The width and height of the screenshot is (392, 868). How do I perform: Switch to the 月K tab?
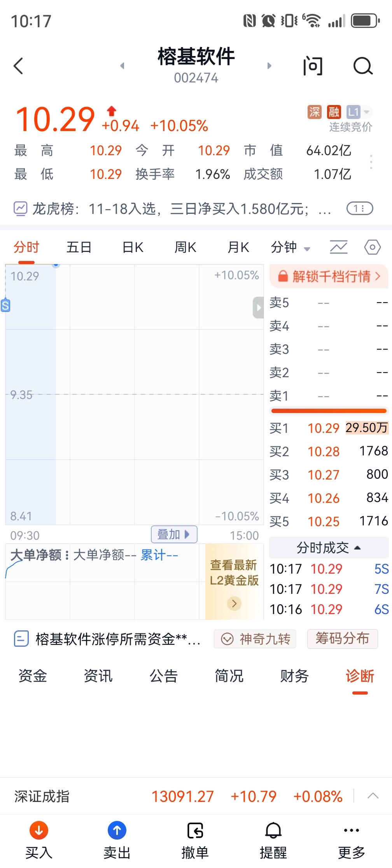pyautogui.click(x=238, y=247)
